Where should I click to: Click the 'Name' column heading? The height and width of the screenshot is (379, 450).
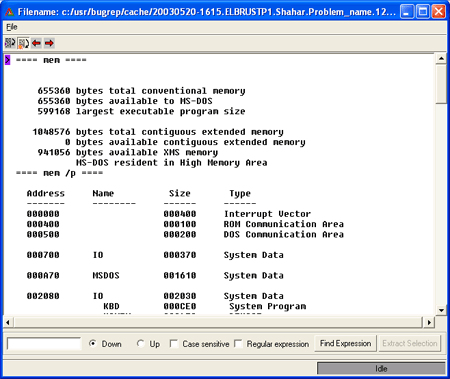(x=103, y=193)
